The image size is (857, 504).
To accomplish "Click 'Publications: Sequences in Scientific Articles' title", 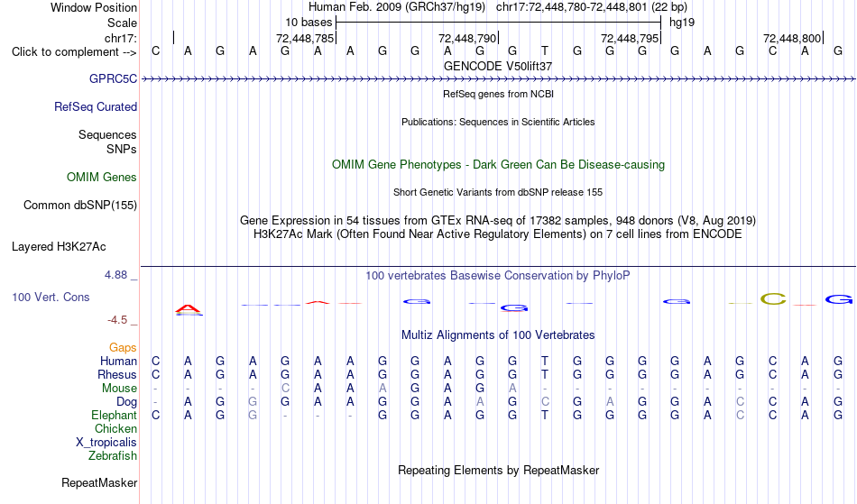I will click(498, 122).
